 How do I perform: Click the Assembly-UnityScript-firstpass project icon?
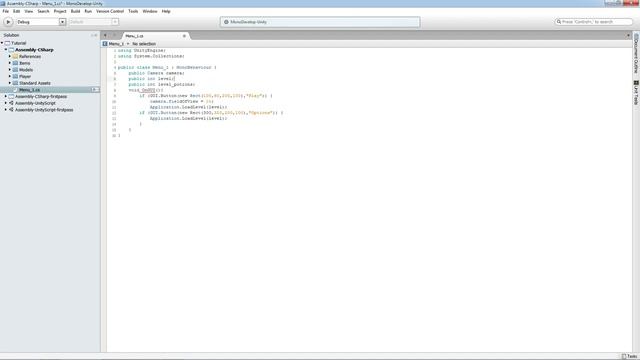coord(11,110)
